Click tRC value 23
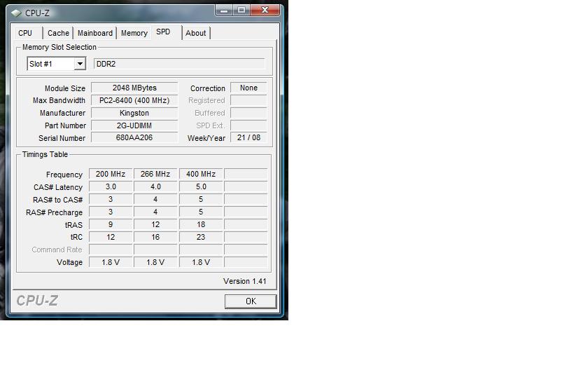The width and height of the screenshot is (588, 368). [x=201, y=237]
